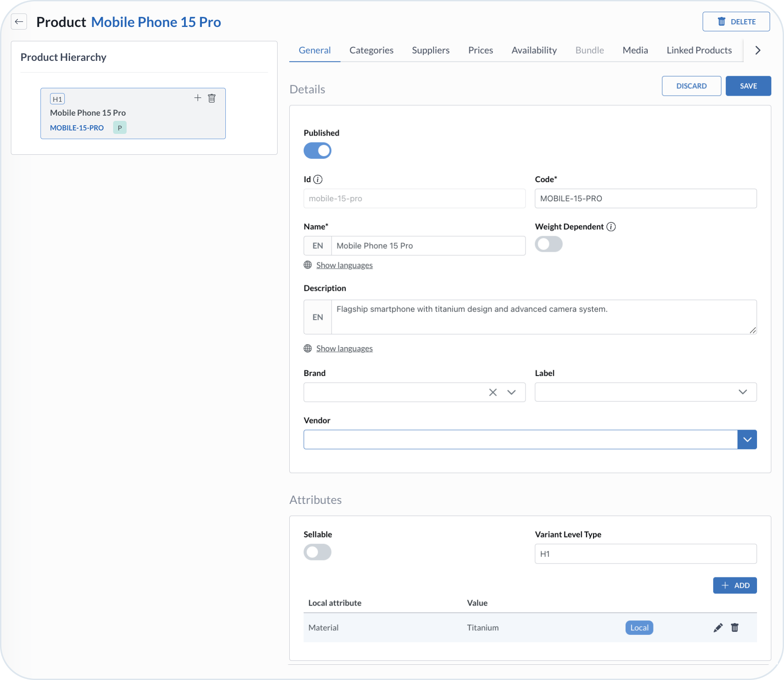Click the H1 level badge in hierarchy

(x=57, y=99)
